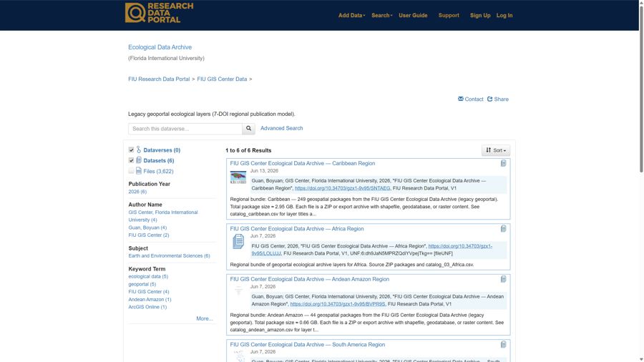Viewport: 644px width, 362px height.
Task: Filter by keyword geoportal (5)
Action: [142, 284]
